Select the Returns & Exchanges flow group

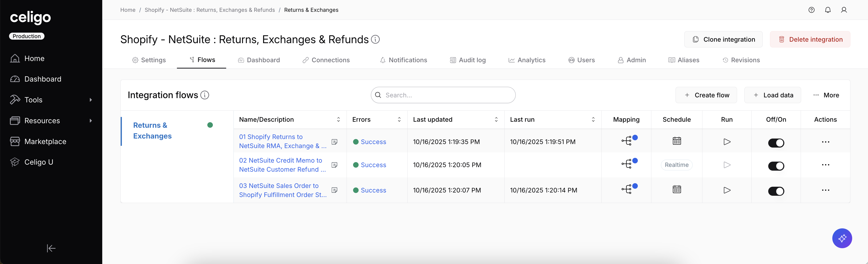point(152,131)
